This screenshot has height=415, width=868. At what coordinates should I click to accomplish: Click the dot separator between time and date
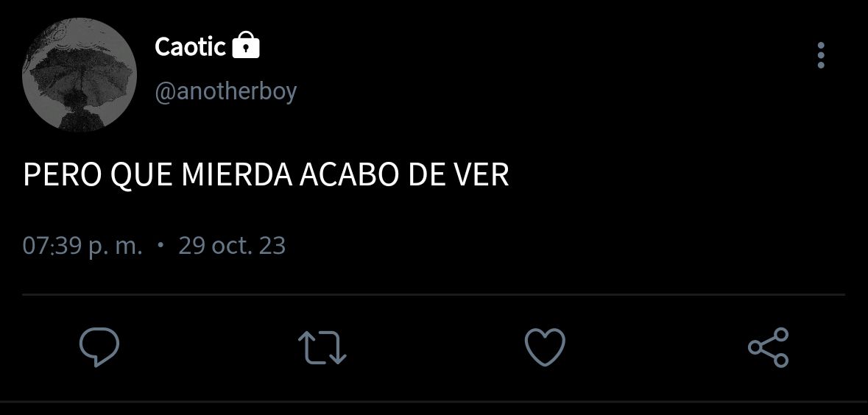coord(160,244)
